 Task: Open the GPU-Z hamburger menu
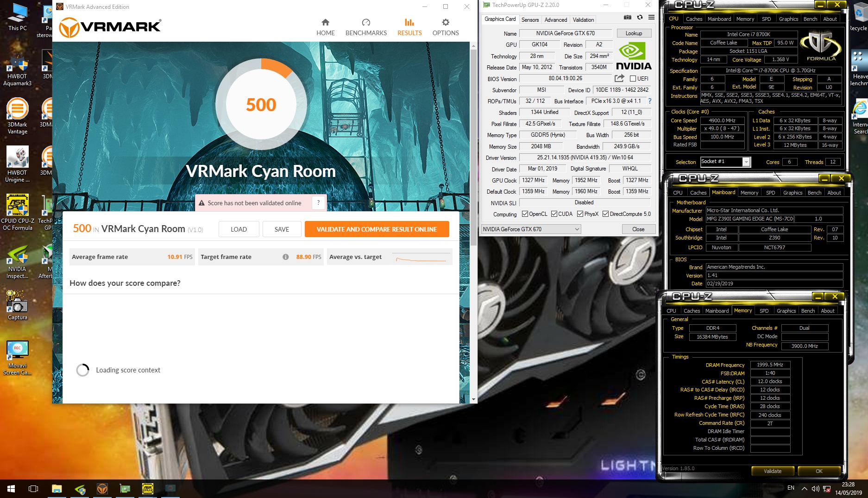(x=651, y=18)
